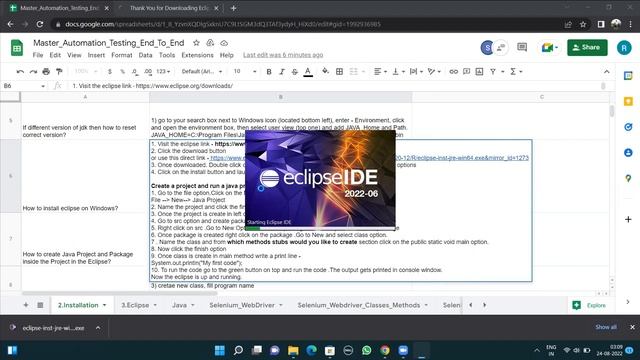Click the Name box showing B6

(x=24, y=86)
